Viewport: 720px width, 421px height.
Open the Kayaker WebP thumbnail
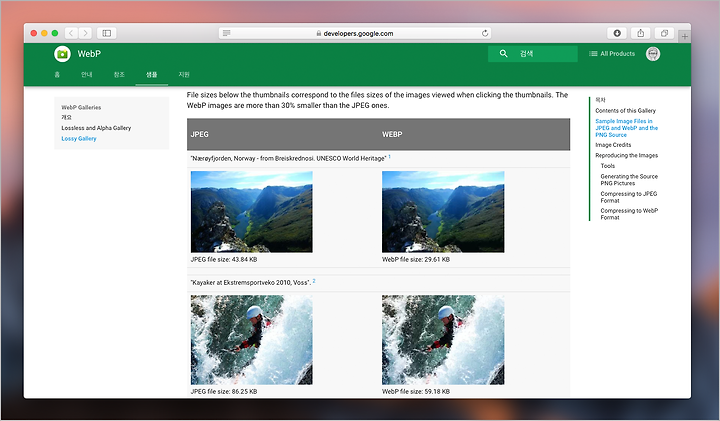click(443, 340)
